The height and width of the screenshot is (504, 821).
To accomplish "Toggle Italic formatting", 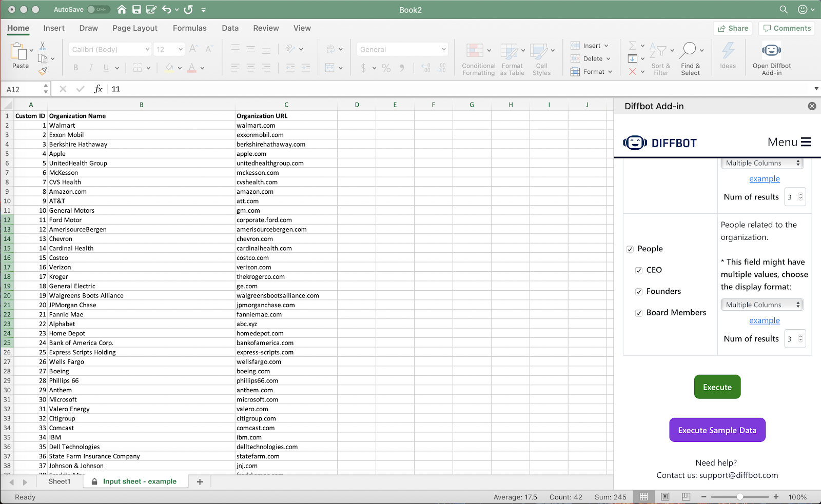I will click(91, 68).
